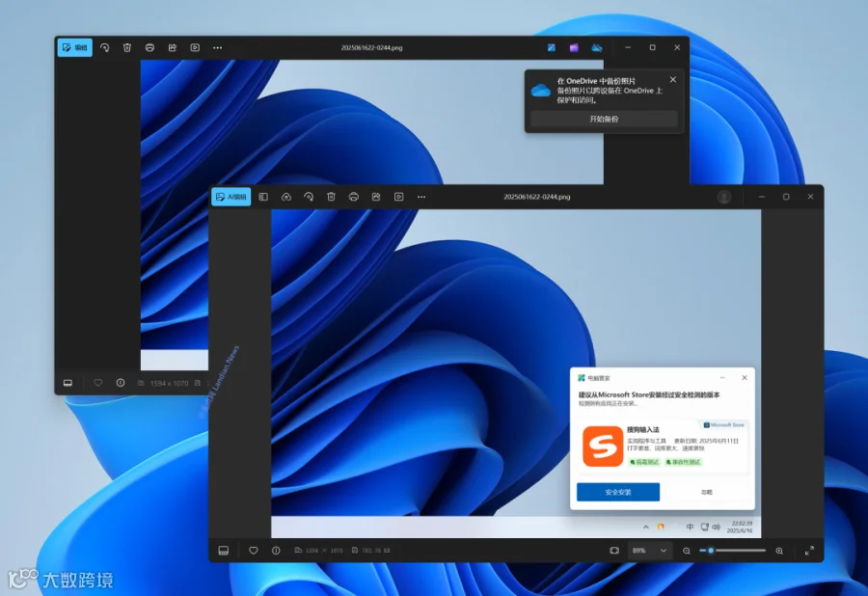Click the Microsoft Store badge in the popup

tap(724, 425)
